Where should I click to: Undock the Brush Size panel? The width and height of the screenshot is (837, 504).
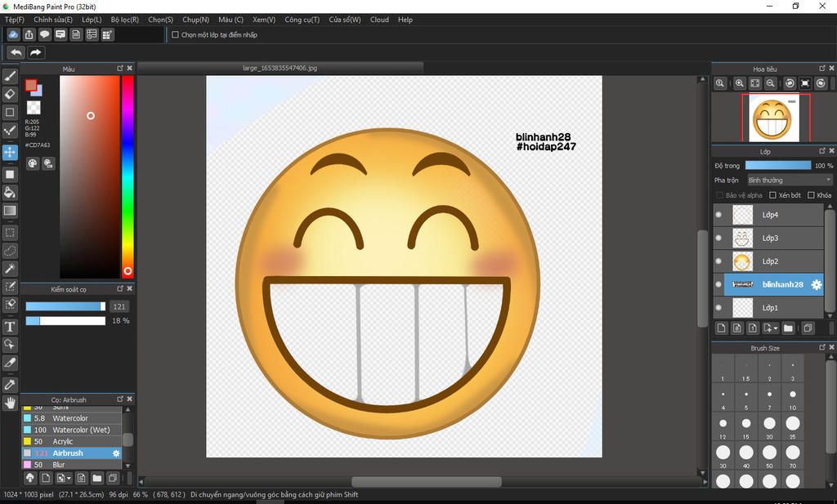822,347
